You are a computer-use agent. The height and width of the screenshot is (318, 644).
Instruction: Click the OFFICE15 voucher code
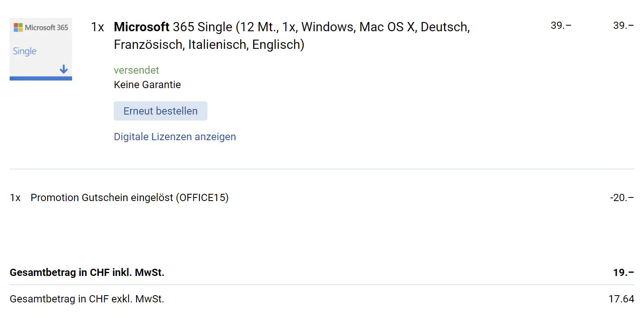click(x=202, y=198)
